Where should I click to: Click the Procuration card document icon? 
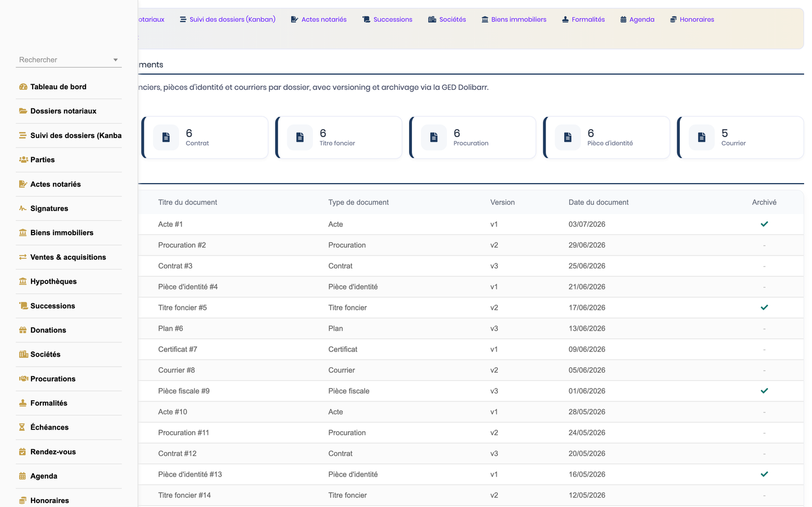click(x=434, y=138)
